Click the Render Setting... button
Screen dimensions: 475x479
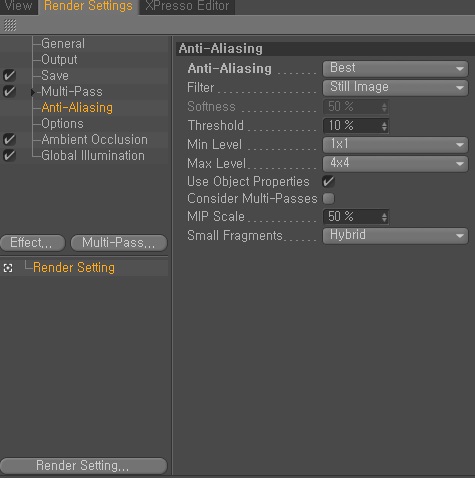coord(83,466)
